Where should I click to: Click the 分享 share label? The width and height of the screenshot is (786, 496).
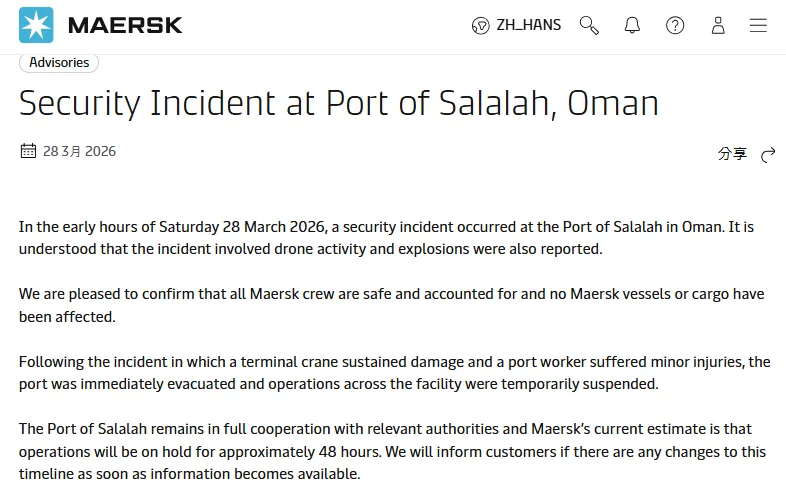point(732,154)
